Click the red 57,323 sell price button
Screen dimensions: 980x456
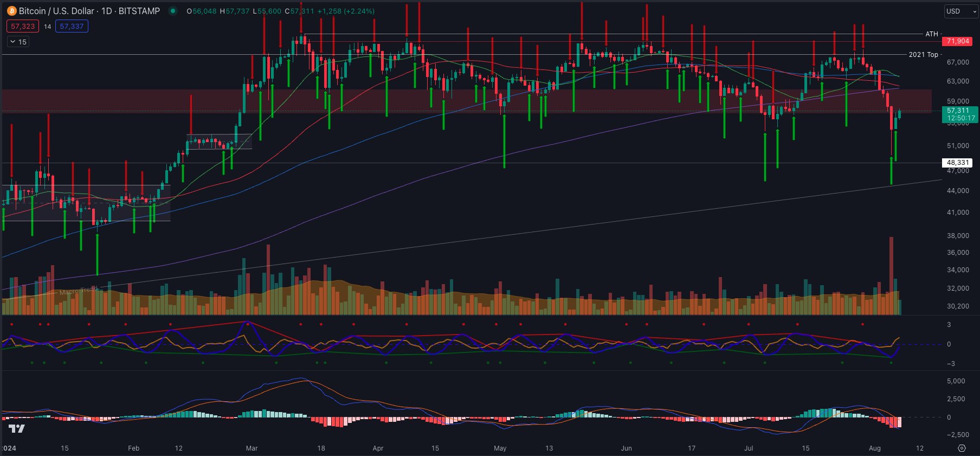23,26
